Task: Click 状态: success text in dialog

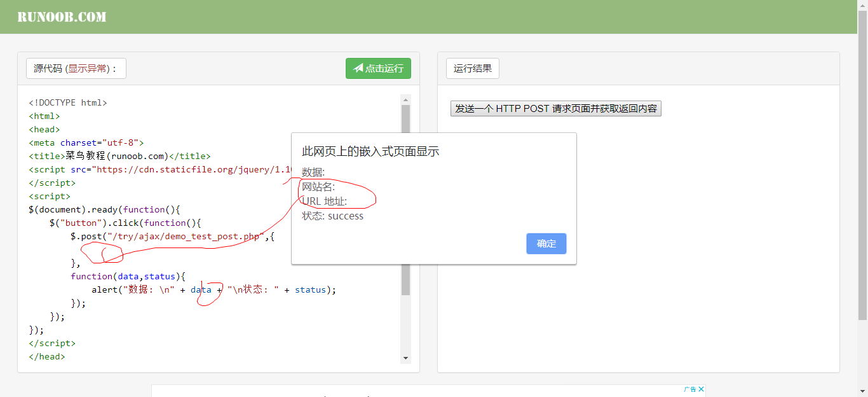Action: tap(333, 216)
